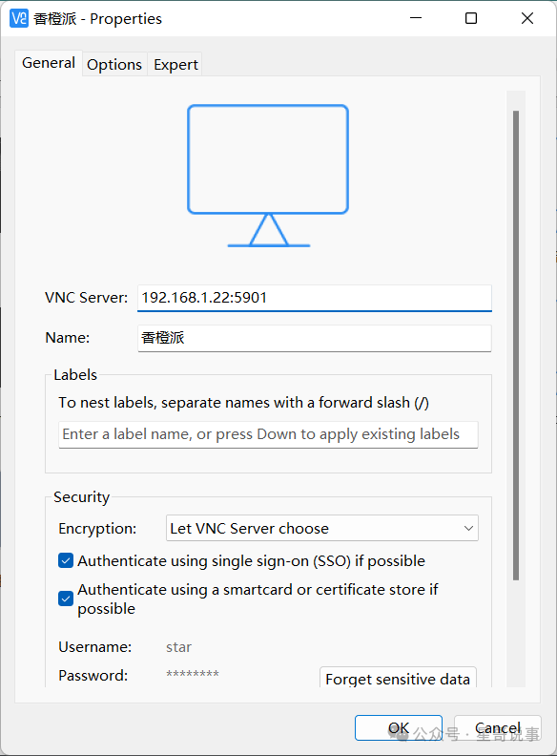Click the Name input field
Viewport: 557px width, 756px height.
click(x=315, y=338)
